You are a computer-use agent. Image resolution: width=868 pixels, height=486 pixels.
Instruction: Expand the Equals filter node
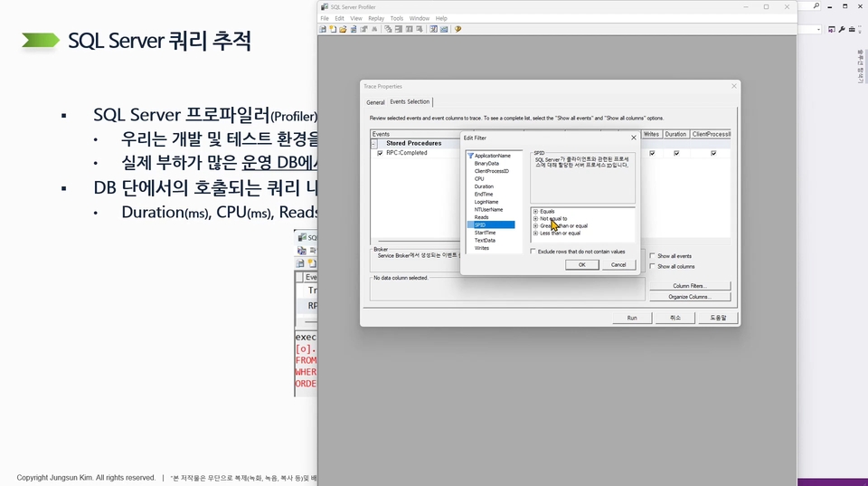tap(535, 212)
